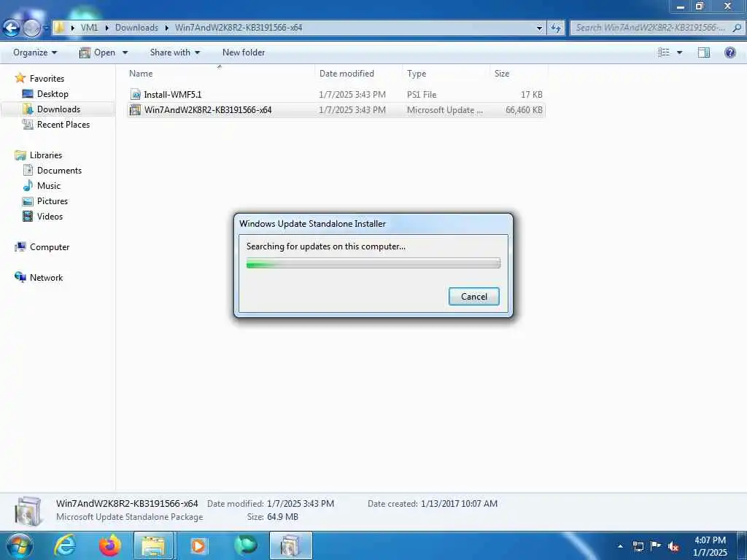Open the Action Center flag icon
The height and width of the screenshot is (560, 747).
tap(656, 546)
